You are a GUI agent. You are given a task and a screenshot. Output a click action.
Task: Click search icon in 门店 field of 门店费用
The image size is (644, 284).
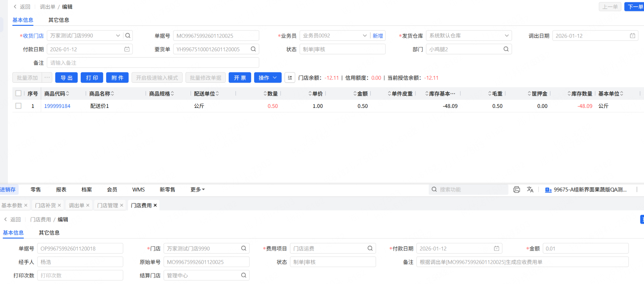[244, 249]
